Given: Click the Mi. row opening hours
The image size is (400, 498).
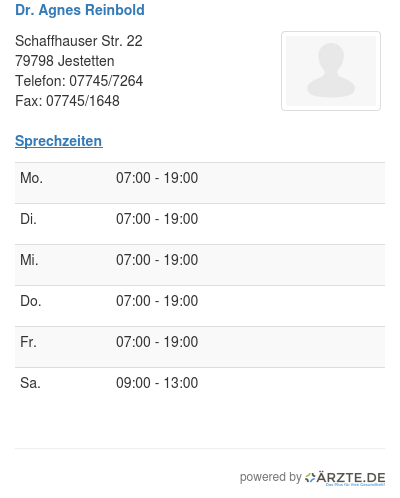Looking at the screenshot, I should point(157,260).
